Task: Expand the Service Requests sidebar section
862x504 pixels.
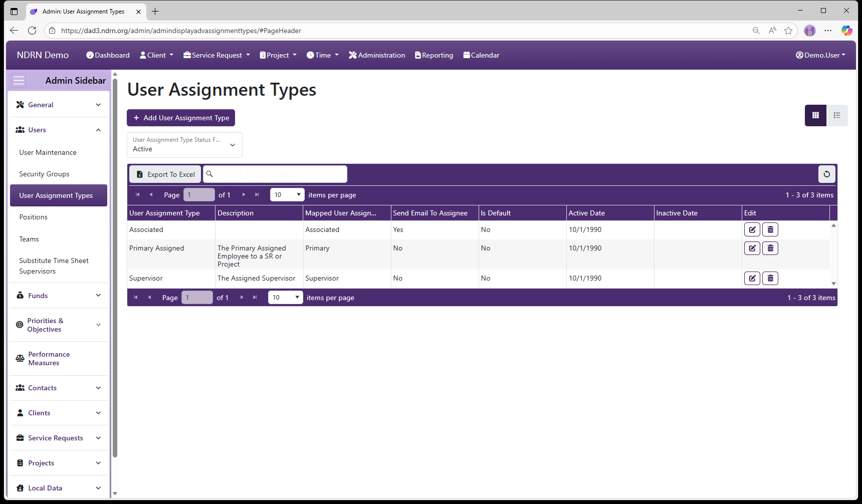Action: click(x=58, y=438)
